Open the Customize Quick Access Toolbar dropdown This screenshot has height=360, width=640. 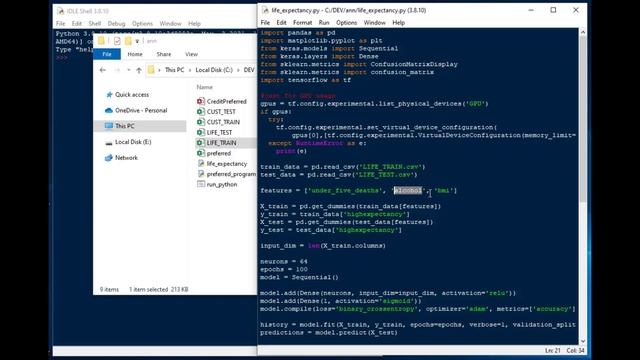137,41
